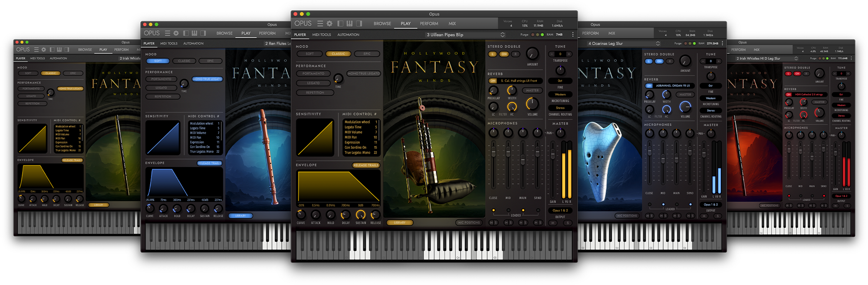Expand the Opus 1 & 2 output dropdown

pos(560,210)
